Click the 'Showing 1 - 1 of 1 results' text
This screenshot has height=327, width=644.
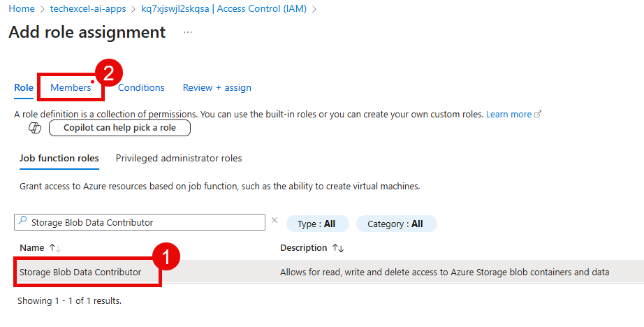tap(69, 300)
